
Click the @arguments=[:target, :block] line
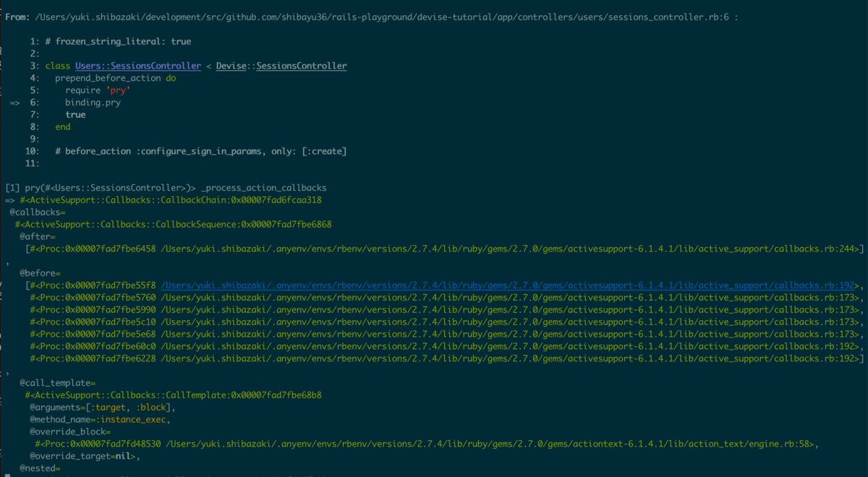coord(103,408)
